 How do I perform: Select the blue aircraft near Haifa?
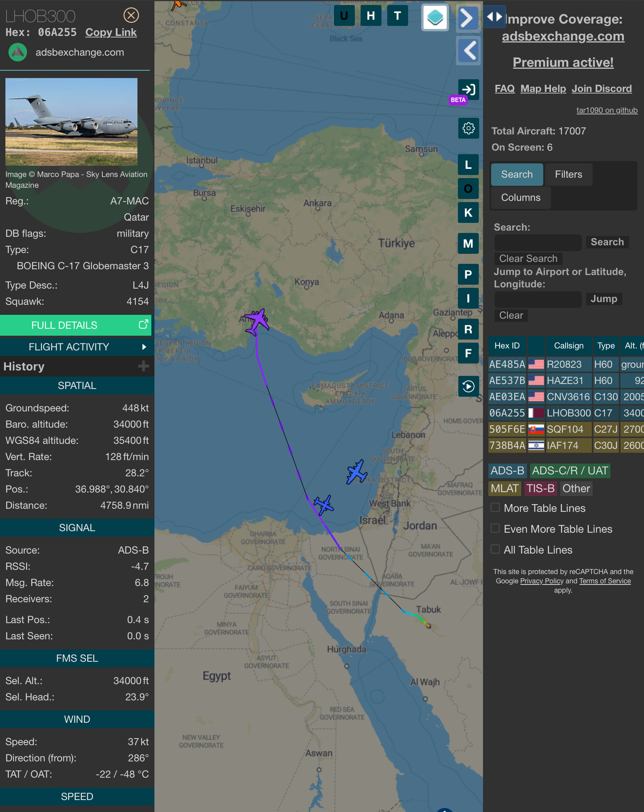[x=356, y=472]
